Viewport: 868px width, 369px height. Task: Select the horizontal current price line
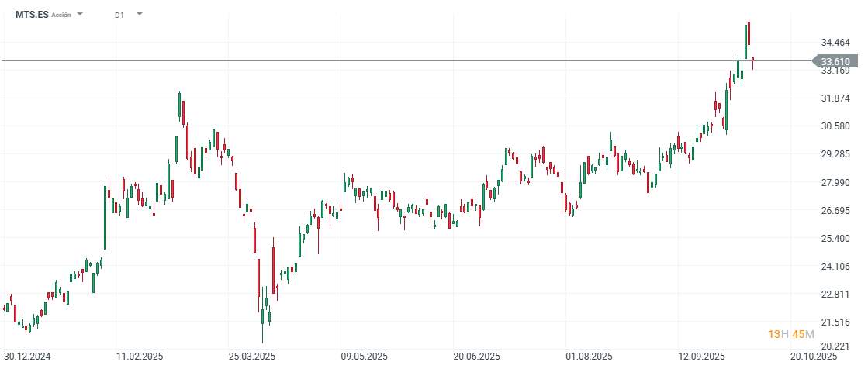(388, 60)
